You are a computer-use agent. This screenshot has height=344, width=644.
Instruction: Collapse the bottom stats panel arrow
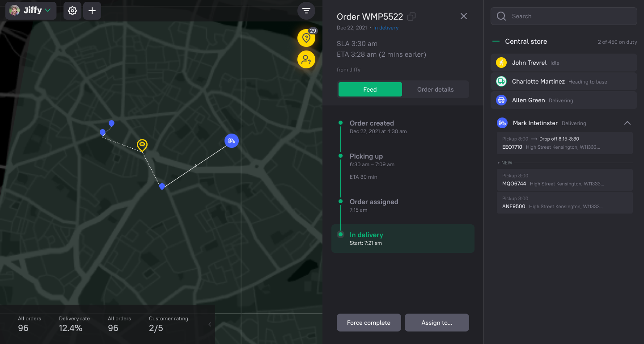pos(210,324)
